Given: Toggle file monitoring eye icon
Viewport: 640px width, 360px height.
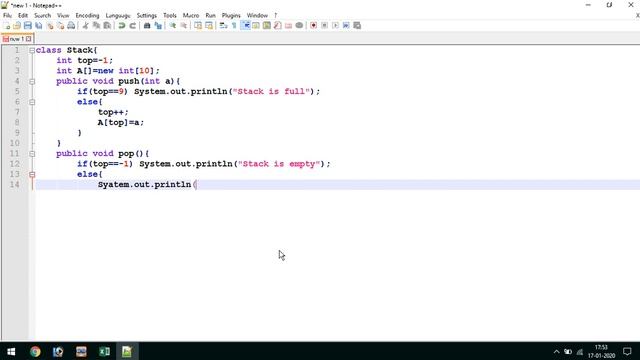Looking at the screenshot, I should (x=299, y=26).
